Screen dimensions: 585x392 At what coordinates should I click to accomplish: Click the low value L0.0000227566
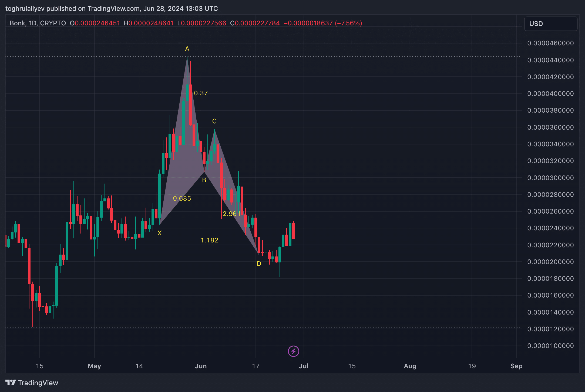pyautogui.click(x=202, y=23)
